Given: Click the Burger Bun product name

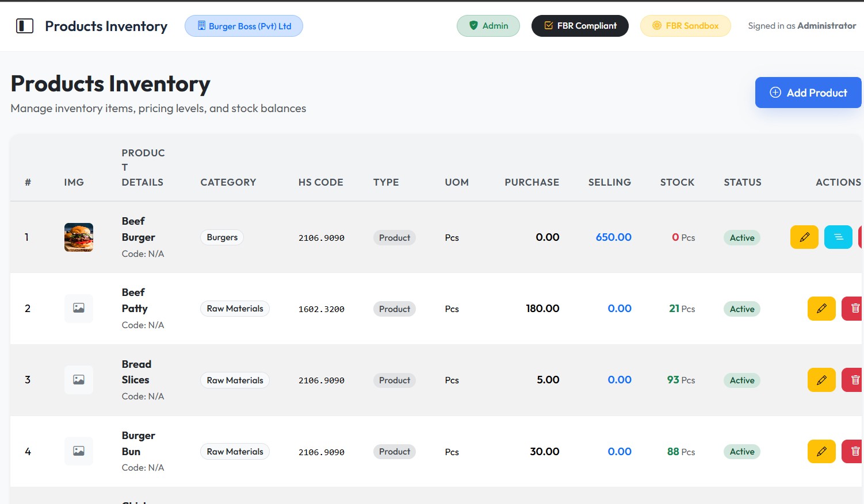Looking at the screenshot, I should coord(139,444).
